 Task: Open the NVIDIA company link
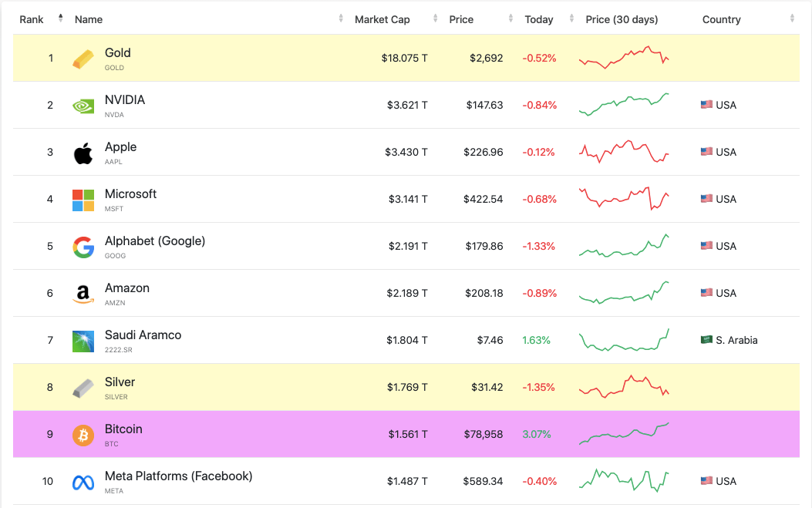point(125,100)
